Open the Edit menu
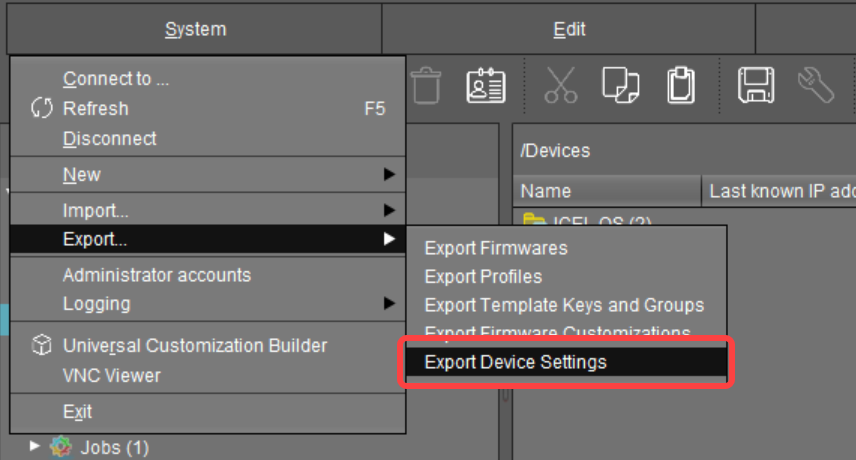 coord(569,30)
